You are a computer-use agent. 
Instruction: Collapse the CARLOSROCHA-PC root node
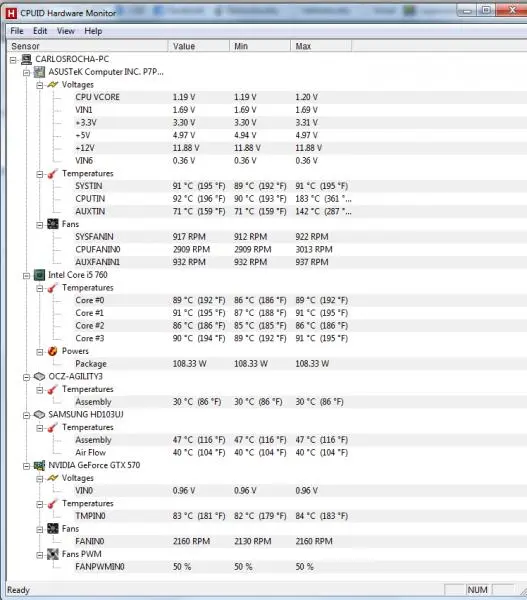tap(13, 60)
